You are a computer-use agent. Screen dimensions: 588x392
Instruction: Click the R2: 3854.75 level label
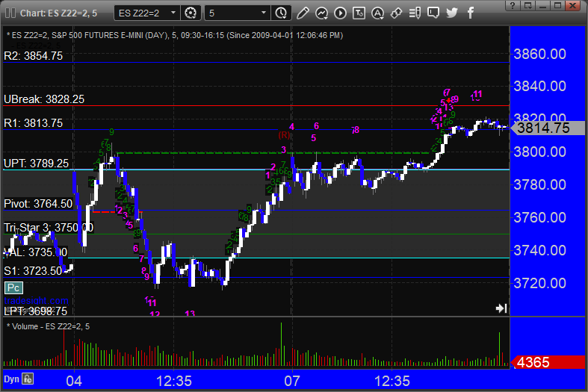coord(33,56)
